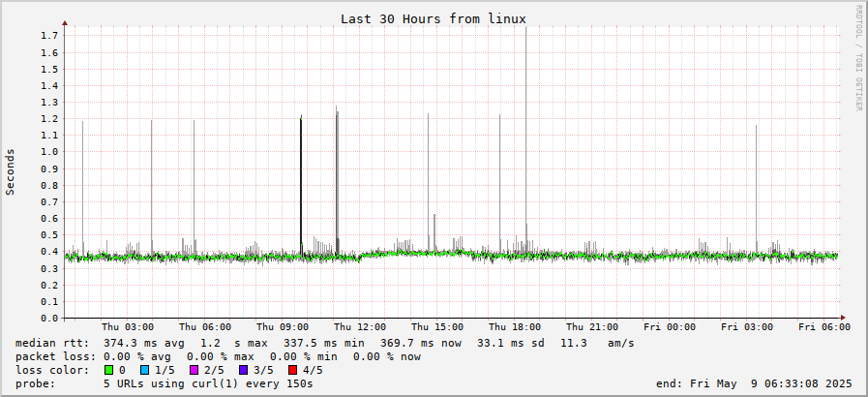
Task: Click the '11.3 am/s' value
Action: [x=597, y=344]
